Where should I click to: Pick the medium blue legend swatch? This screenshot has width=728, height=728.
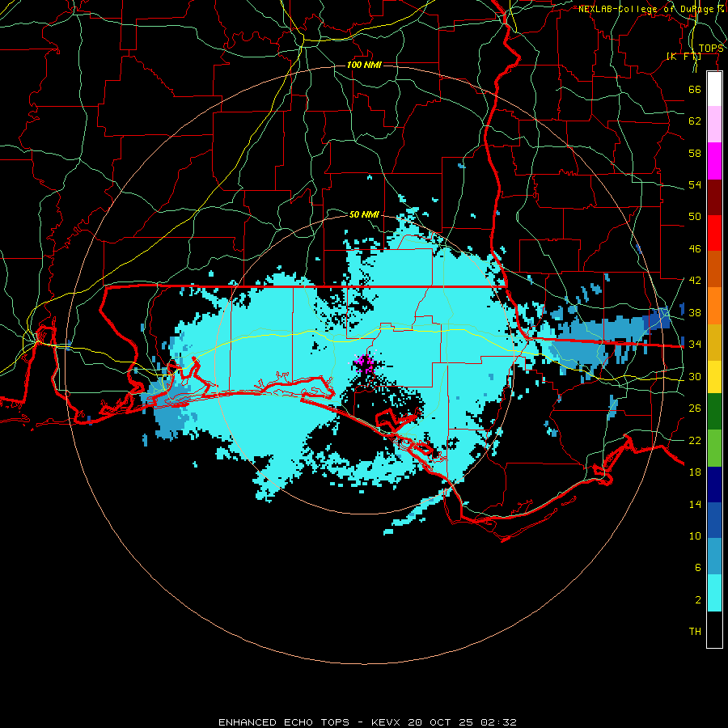(714, 520)
